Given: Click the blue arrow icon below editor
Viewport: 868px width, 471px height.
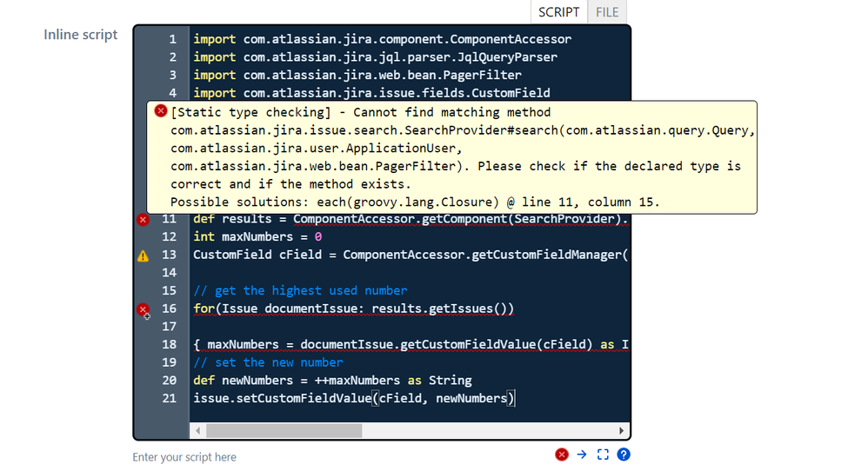Looking at the screenshot, I should point(582,454).
